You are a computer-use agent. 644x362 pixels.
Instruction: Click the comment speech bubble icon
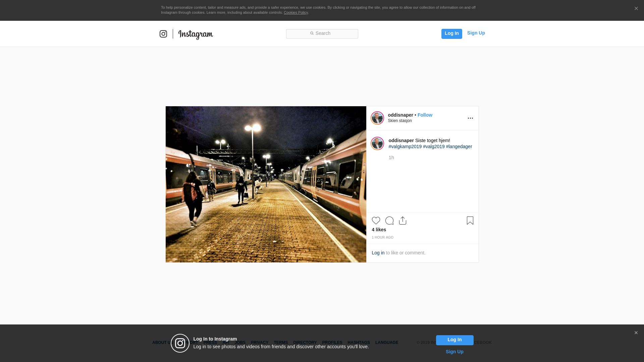click(389, 221)
